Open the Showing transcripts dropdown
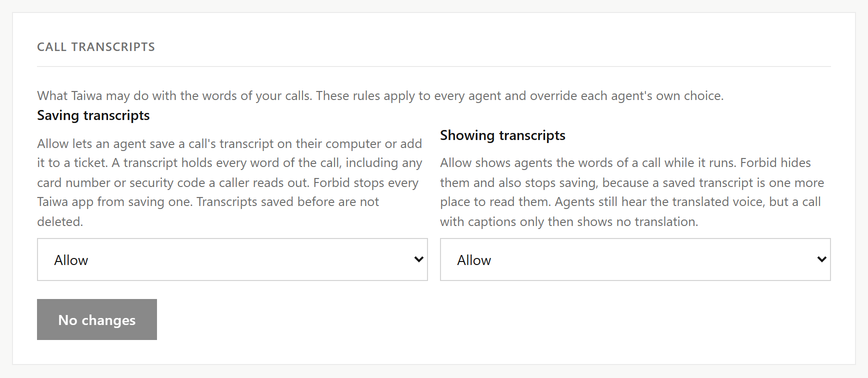The image size is (868, 378). 635,259
